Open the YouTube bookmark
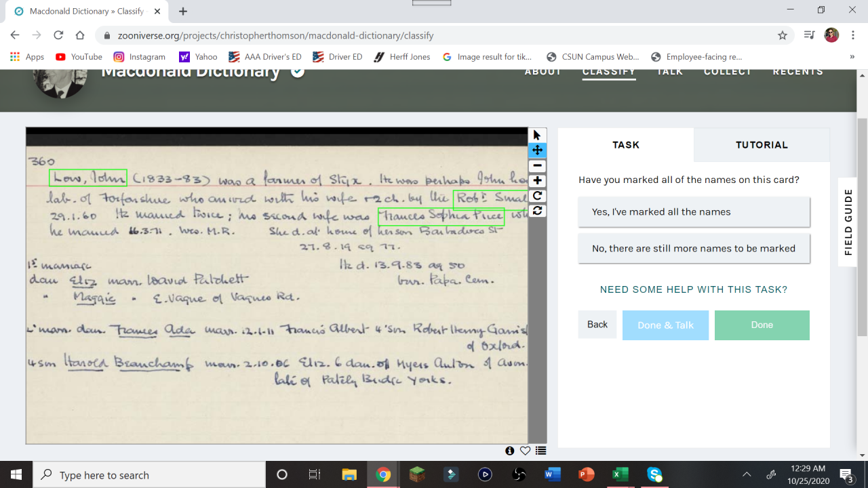Image resolution: width=868 pixels, height=488 pixels. click(x=79, y=57)
